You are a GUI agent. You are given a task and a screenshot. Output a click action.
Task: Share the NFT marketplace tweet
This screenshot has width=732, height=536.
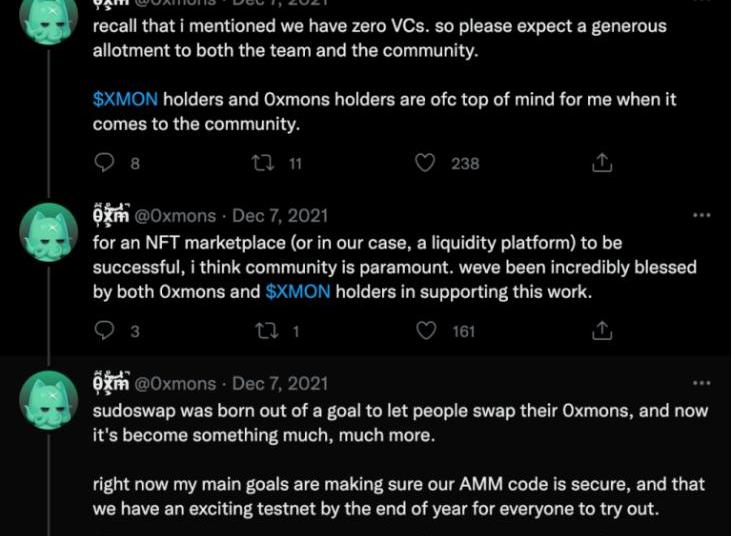pos(602,330)
